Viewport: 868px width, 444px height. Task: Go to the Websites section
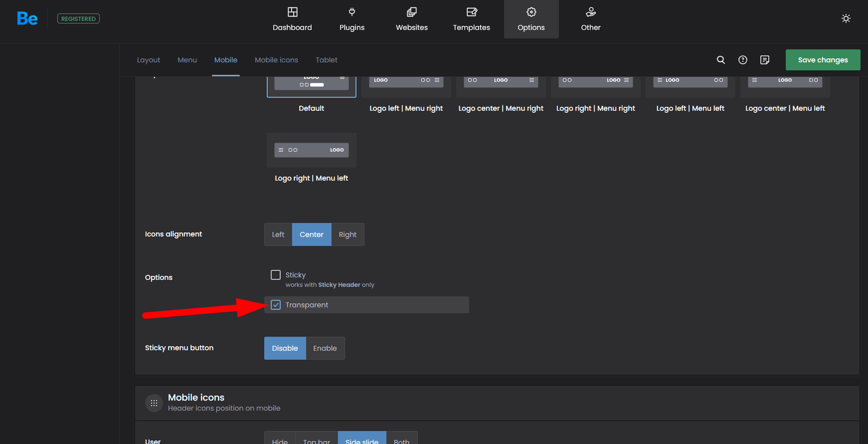pos(412,19)
